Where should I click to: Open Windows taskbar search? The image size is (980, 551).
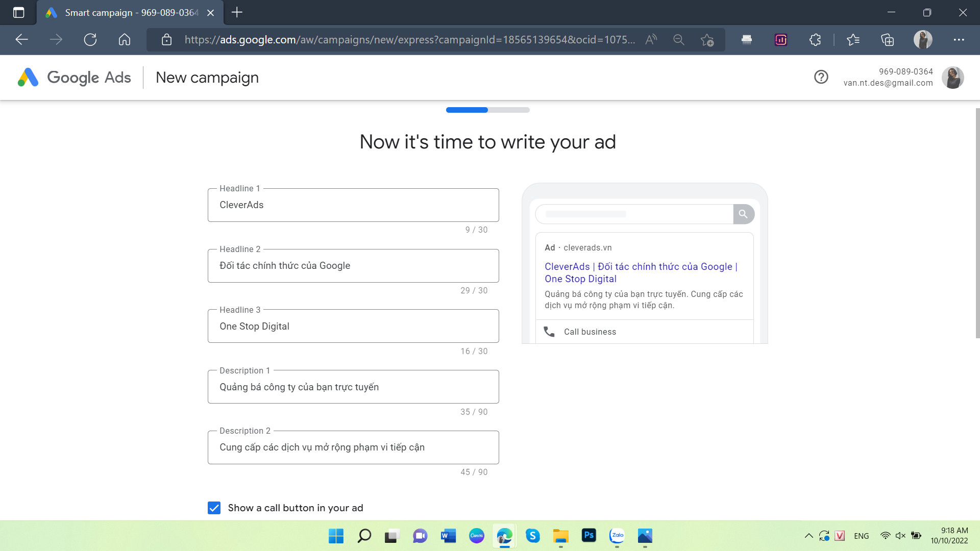(364, 536)
